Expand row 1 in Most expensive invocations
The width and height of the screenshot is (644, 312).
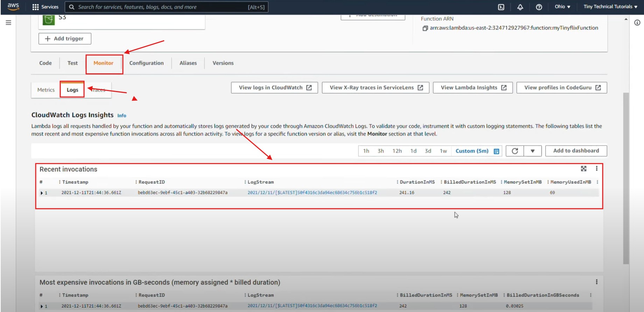(x=42, y=306)
